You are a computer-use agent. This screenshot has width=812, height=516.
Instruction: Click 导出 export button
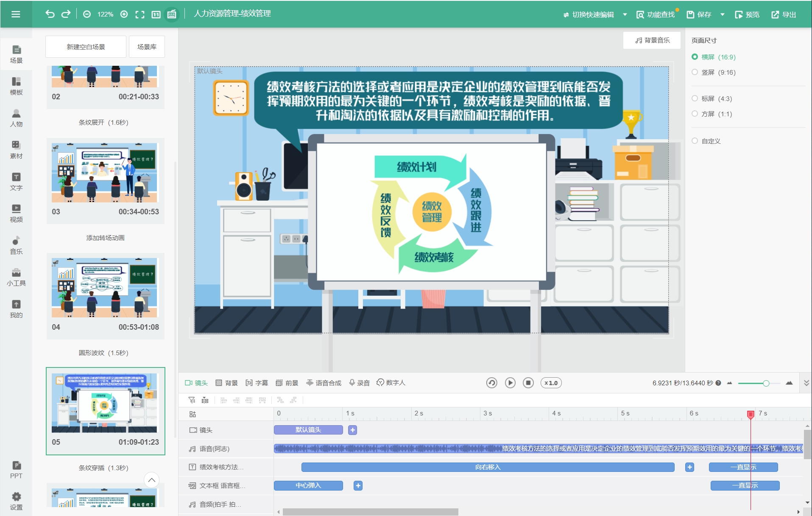pyautogui.click(x=784, y=14)
